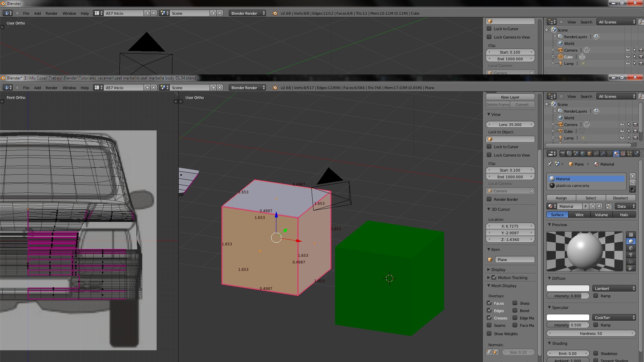Image resolution: width=644 pixels, height=362 pixels.
Task: Select monkey preview shape icon
Action: [x=631, y=255]
